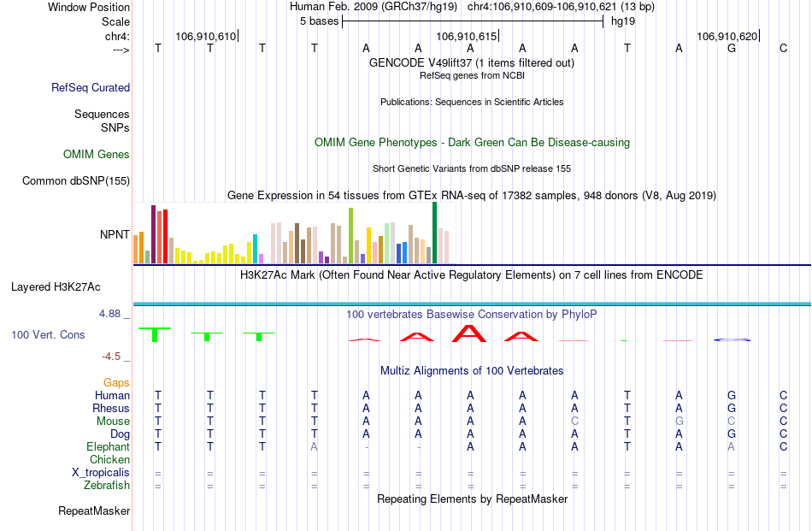Screen dimensions: 812x531
Task: Click the first large green T in PhyloP track
Action: 155,334
